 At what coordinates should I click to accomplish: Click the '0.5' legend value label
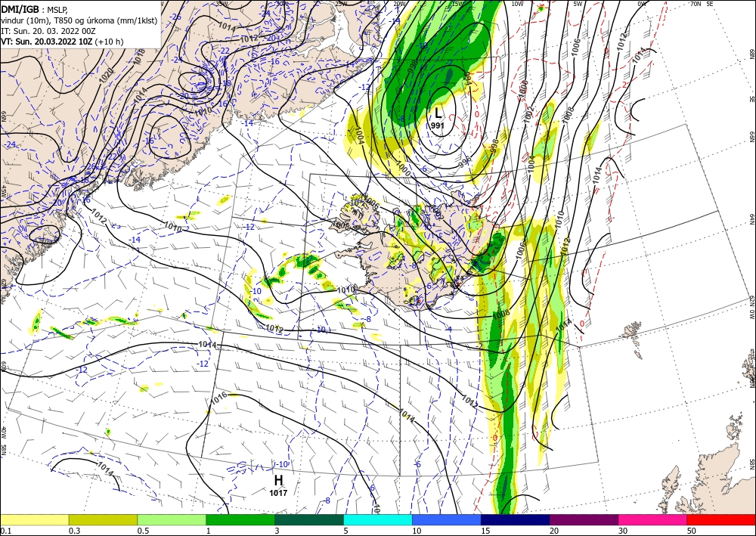click(142, 531)
